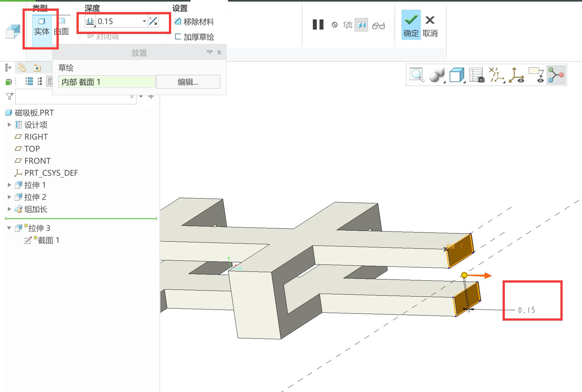
Task: Select the FRONT datum plane
Action: [33, 161]
